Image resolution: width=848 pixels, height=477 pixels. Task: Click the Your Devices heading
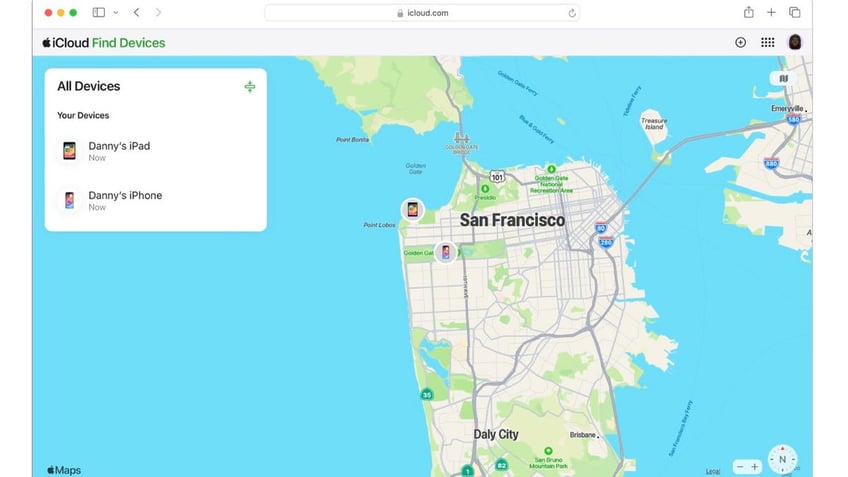point(83,115)
